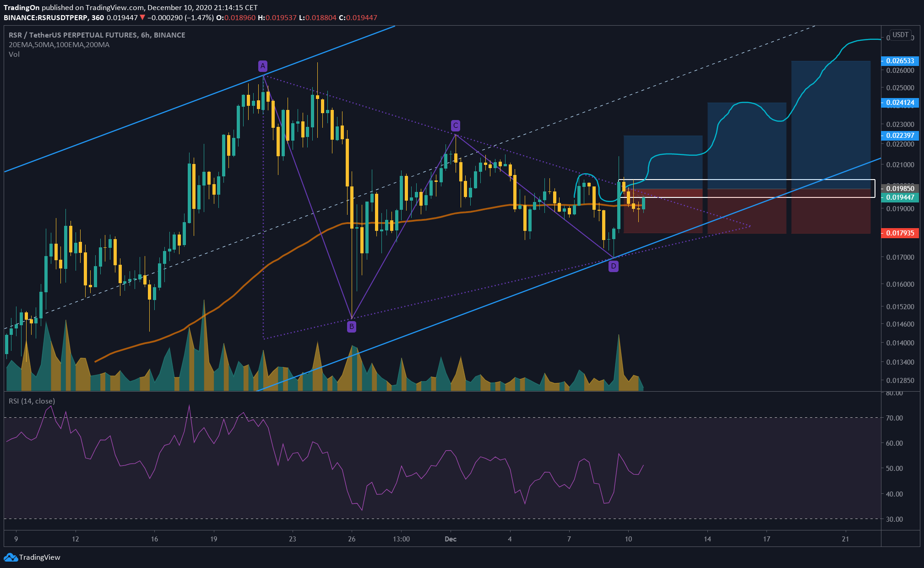Click the Vol indicator label
This screenshot has height=568, width=924.
[14, 55]
